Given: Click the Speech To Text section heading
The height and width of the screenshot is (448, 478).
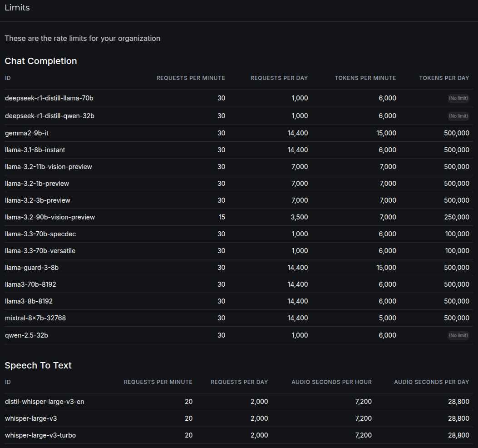Looking at the screenshot, I should click(x=38, y=365).
